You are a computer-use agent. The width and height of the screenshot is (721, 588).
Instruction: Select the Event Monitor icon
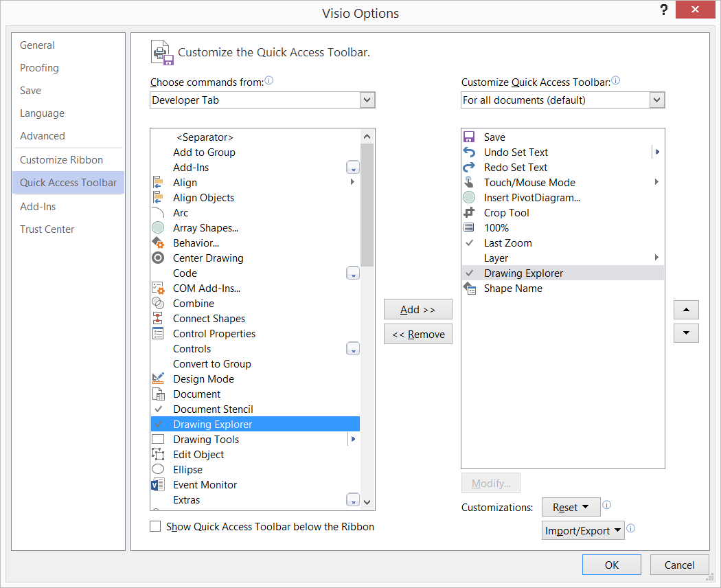157,484
